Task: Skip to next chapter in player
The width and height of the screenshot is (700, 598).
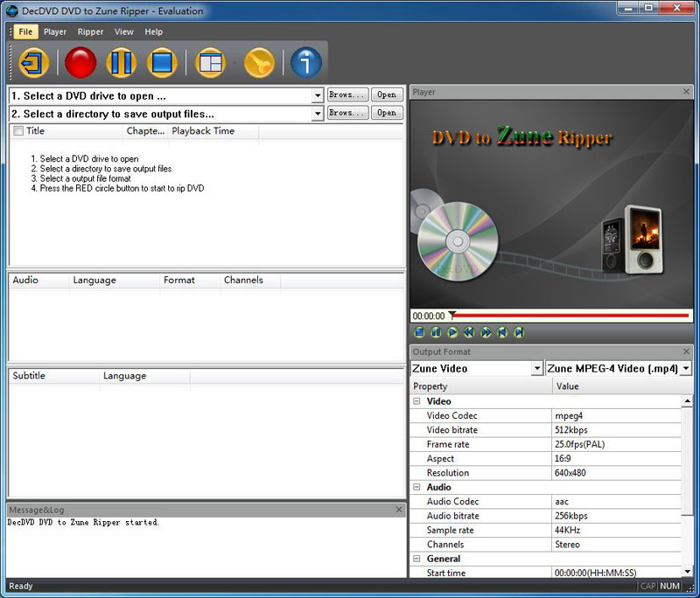Action: click(519, 332)
